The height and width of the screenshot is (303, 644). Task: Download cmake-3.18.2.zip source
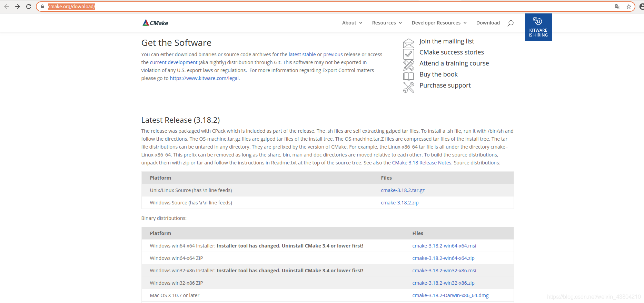pyautogui.click(x=399, y=203)
